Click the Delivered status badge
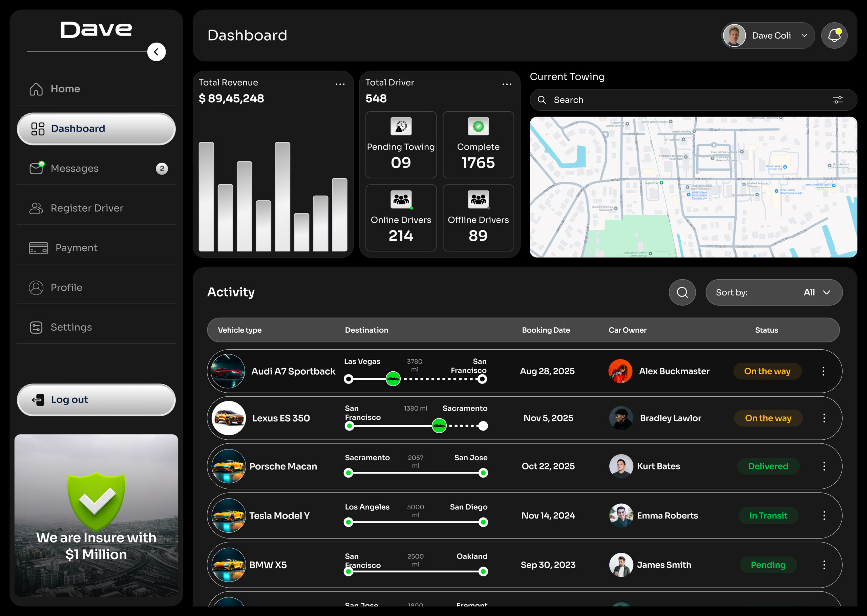The width and height of the screenshot is (867, 616). 768,466
